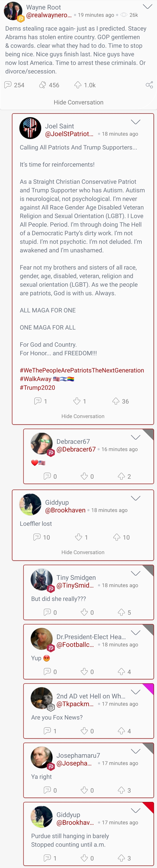Open the chevron menu on Debracer67's comment

click(135, 437)
